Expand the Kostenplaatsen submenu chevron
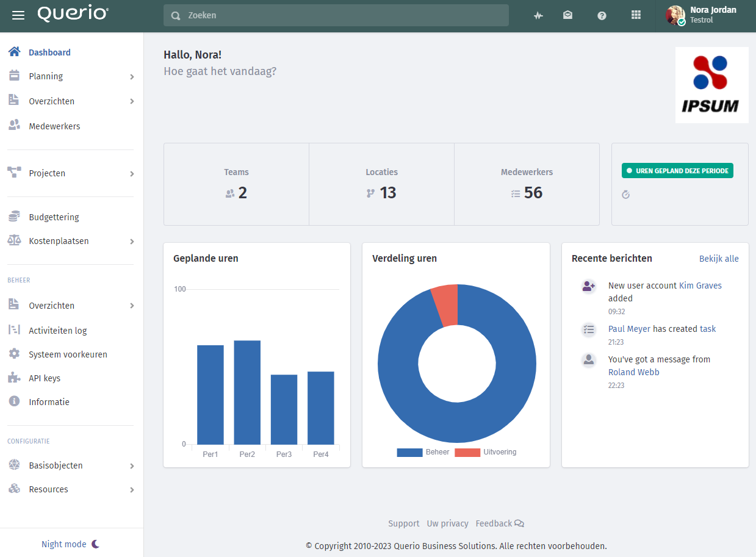Viewport: 756px width, 557px height. 132,242
